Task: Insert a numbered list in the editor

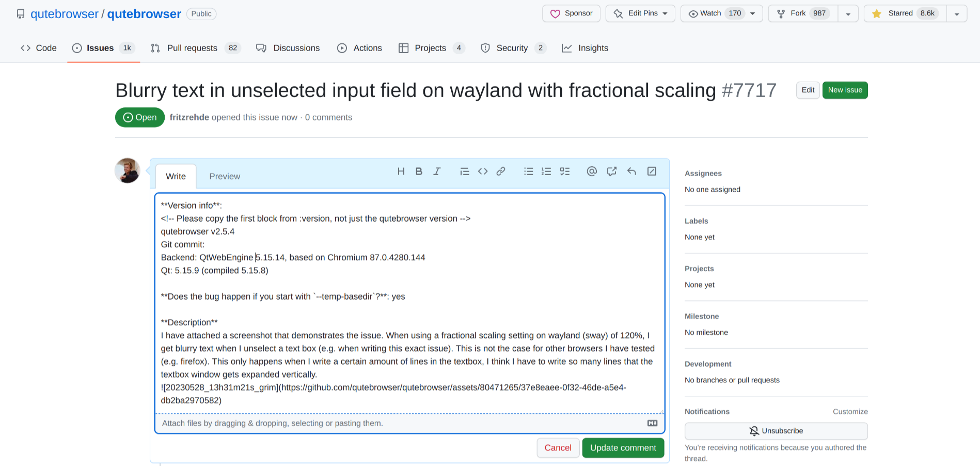Action: pyautogui.click(x=546, y=171)
